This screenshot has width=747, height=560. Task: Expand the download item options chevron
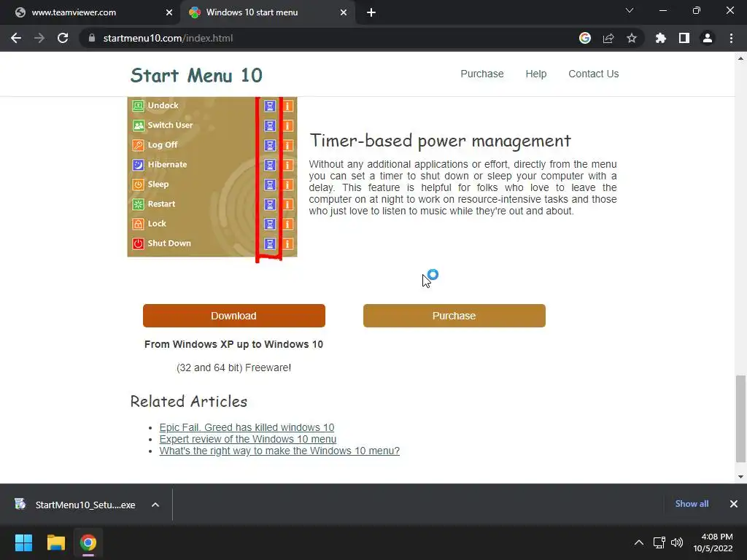pyautogui.click(x=155, y=505)
